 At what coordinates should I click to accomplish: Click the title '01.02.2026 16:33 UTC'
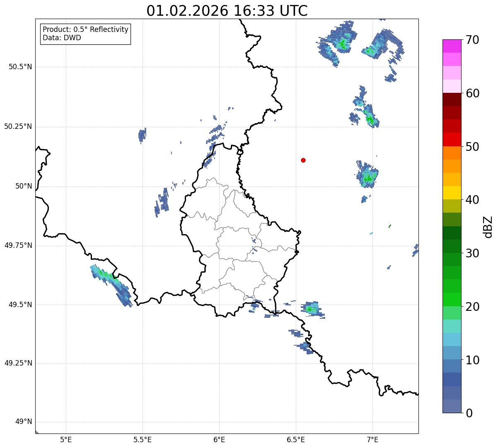(x=227, y=11)
